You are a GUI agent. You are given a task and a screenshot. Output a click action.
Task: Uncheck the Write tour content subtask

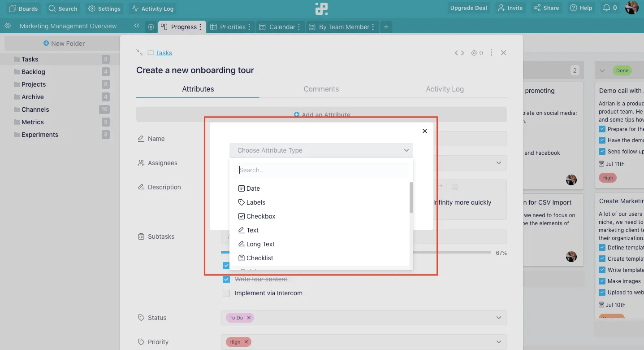(226, 279)
